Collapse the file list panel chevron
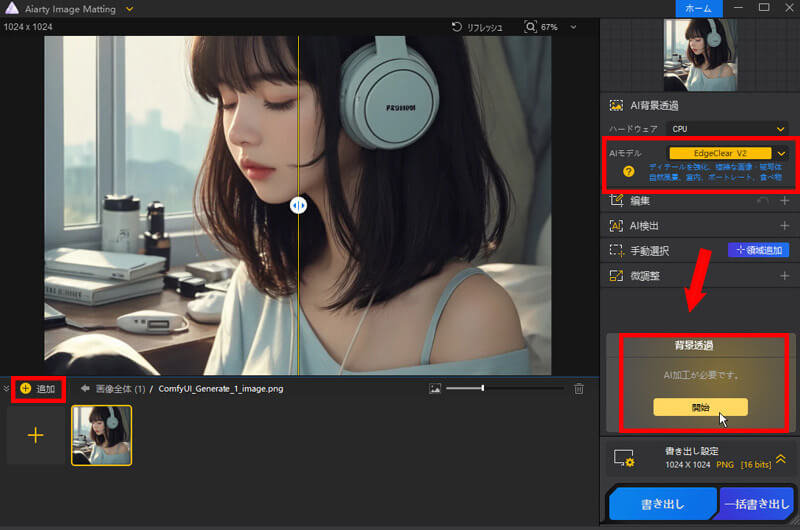The height and width of the screenshot is (530, 800). point(6,389)
